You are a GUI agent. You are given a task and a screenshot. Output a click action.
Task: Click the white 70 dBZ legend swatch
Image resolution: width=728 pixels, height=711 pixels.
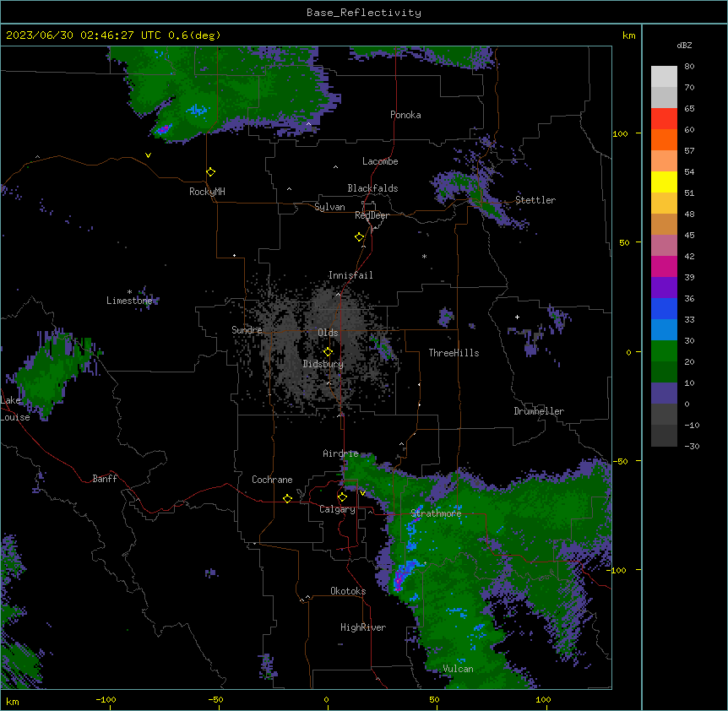point(664,77)
